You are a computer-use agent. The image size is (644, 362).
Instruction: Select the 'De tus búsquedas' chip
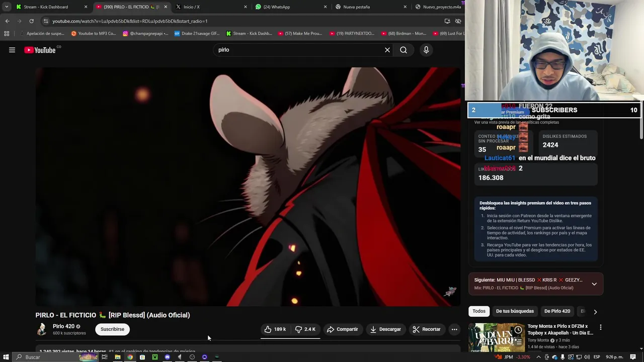click(515, 311)
